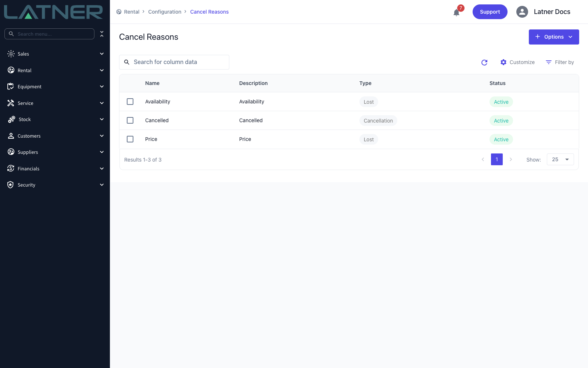
Task: Click the search menu magnifier icon
Action: (11, 34)
